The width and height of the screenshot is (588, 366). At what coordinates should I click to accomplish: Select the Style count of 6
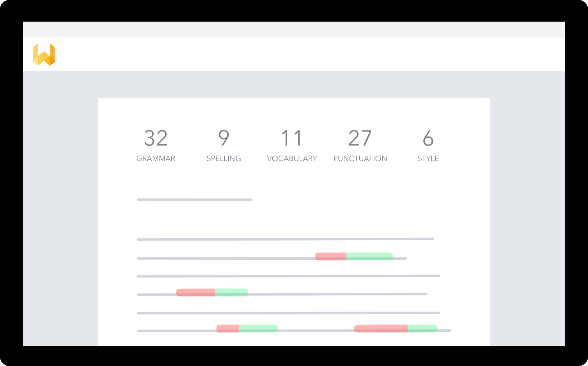point(428,138)
